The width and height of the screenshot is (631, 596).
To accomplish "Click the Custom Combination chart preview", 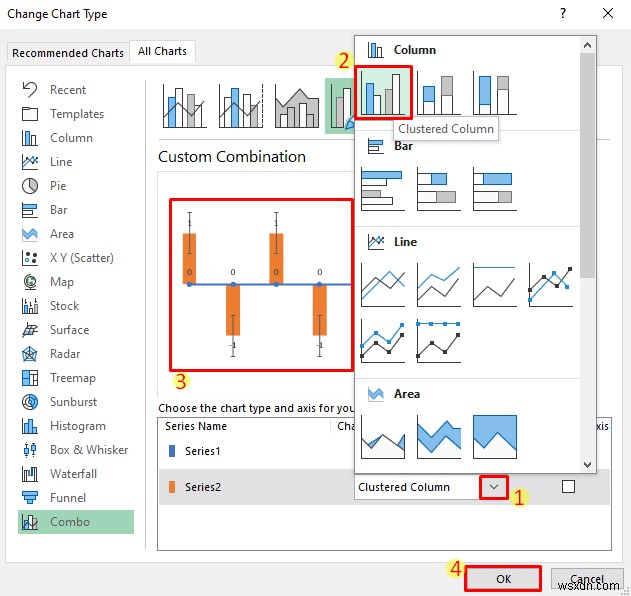I will (261, 284).
